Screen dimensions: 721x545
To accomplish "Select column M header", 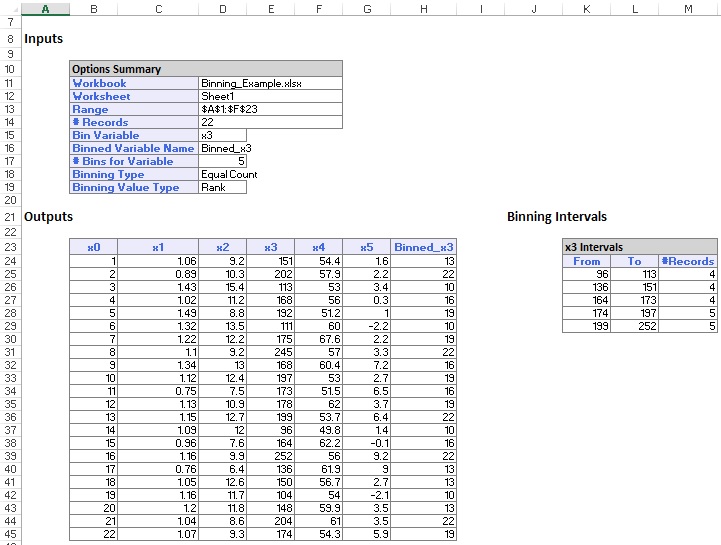I will tap(688, 8).
